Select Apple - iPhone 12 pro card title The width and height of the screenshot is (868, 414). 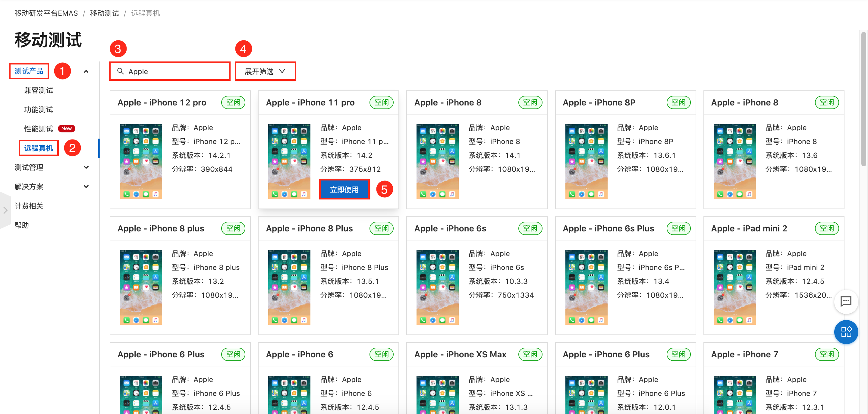pyautogui.click(x=162, y=102)
